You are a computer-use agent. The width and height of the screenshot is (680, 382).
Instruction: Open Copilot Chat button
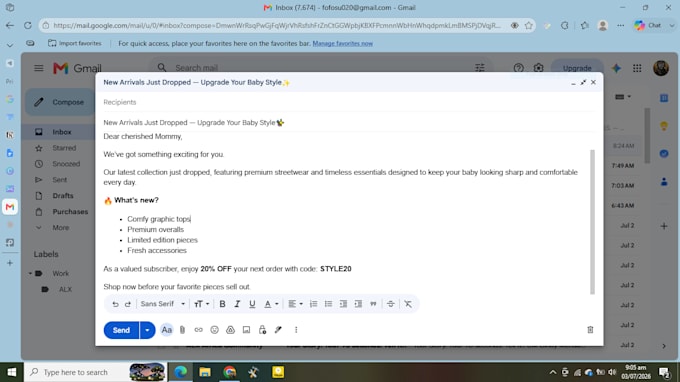648,26
